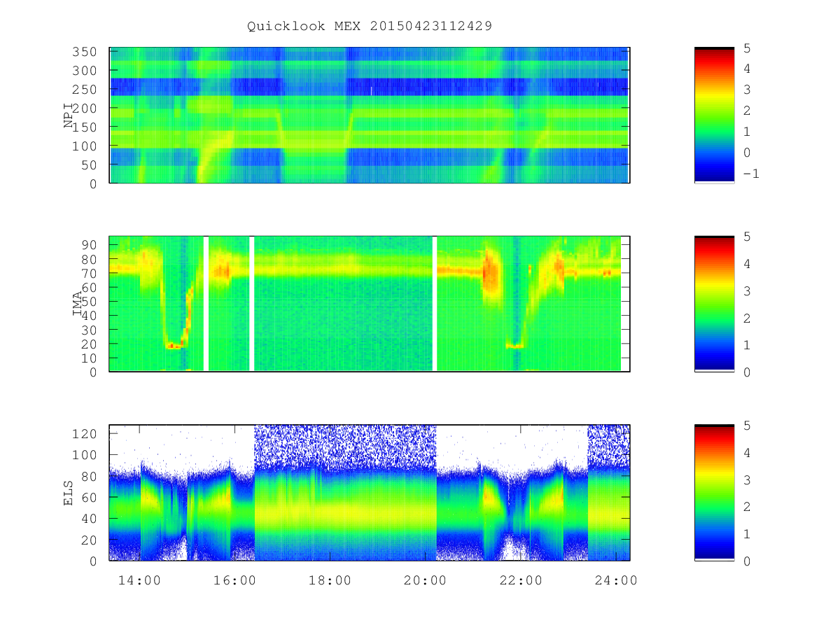Click the color bar beside the NPI panel
The image size is (840, 630).
714,115
